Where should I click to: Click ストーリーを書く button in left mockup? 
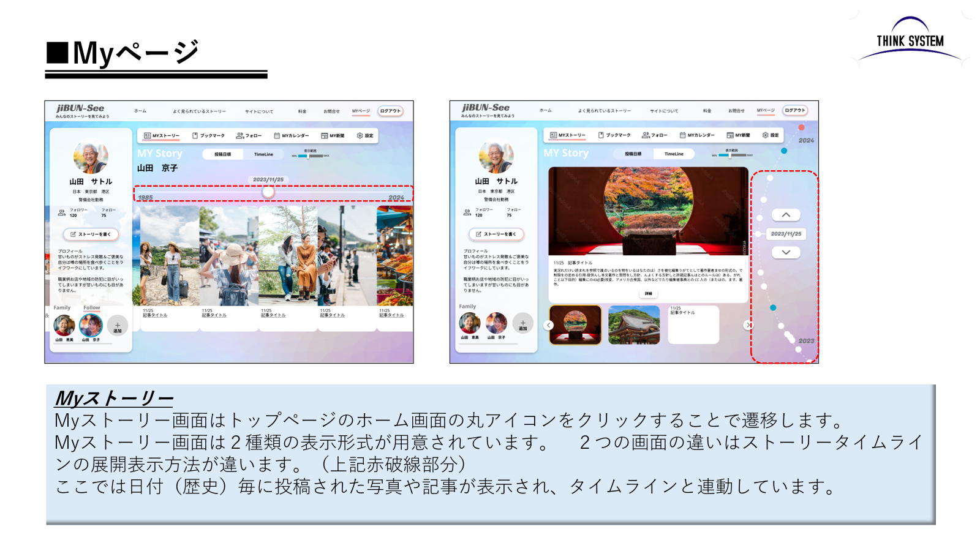click(x=91, y=234)
